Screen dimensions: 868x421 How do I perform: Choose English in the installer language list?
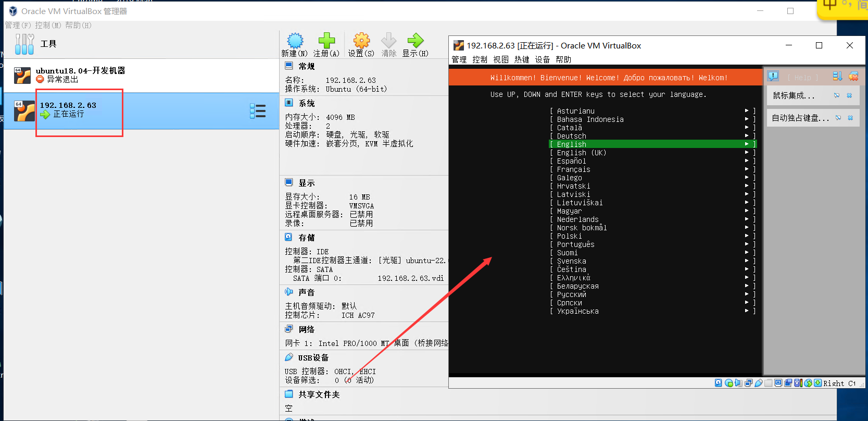652,144
